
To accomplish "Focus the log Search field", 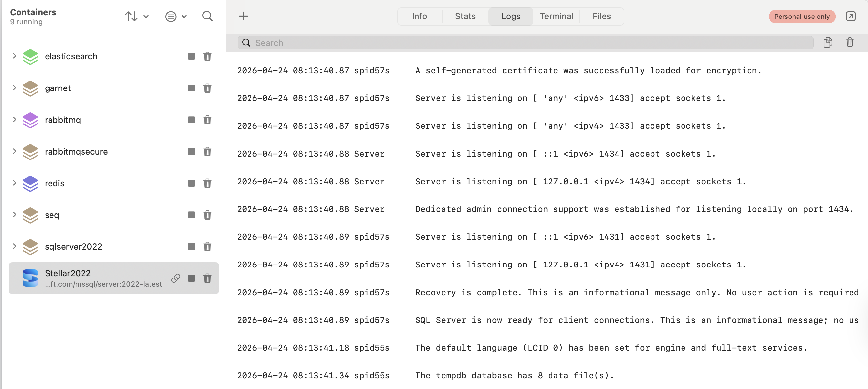I will 525,43.
